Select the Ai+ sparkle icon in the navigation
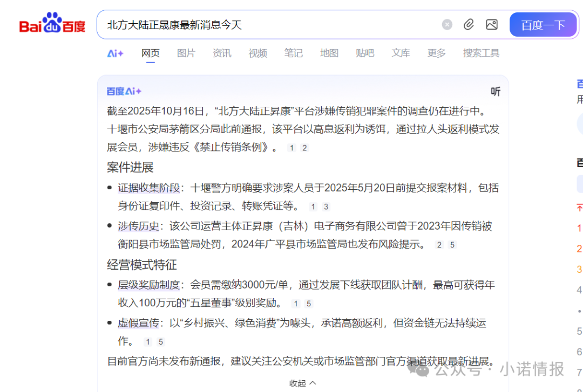583x392 pixels. point(115,53)
